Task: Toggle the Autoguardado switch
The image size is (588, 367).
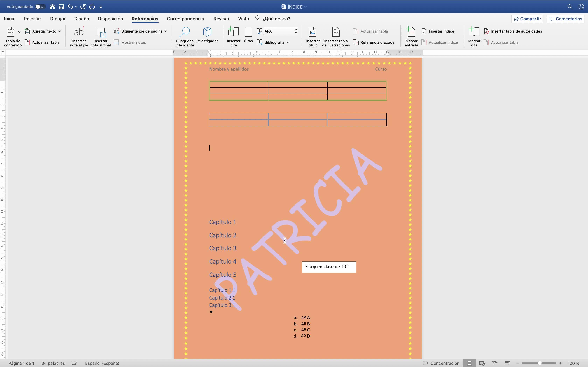Action: 40,7
